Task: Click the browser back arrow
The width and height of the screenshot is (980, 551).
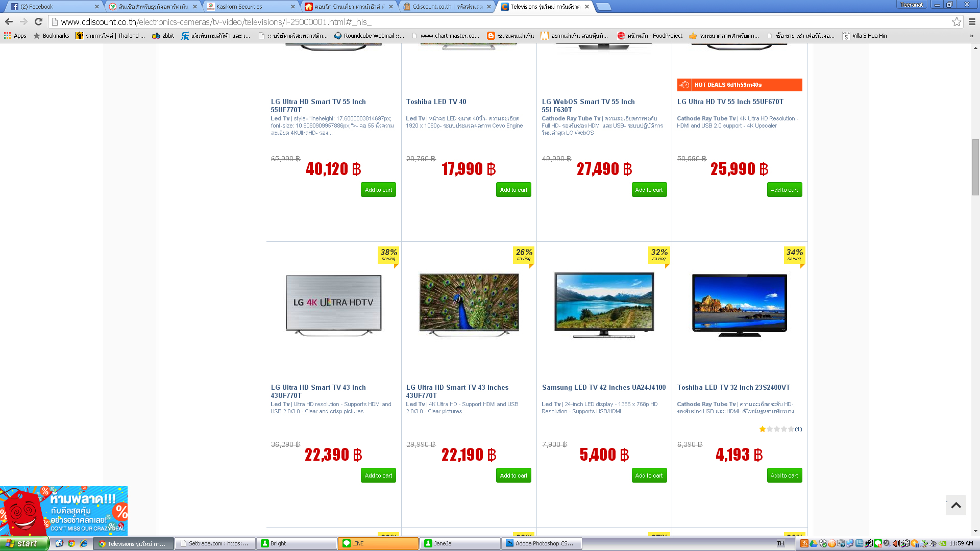Action: tap(9, 21)
